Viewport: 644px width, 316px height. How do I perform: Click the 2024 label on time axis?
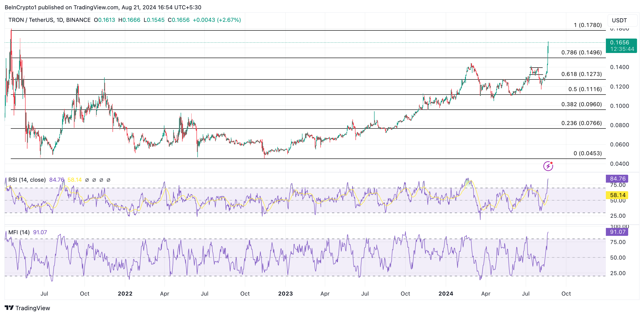coord(445,294)
